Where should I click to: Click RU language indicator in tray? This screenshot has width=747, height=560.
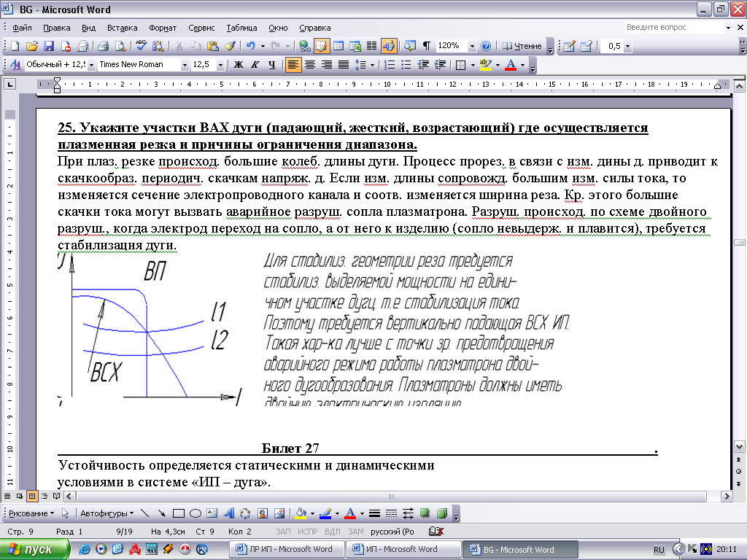pyautogui.click(x=659, y=550)
